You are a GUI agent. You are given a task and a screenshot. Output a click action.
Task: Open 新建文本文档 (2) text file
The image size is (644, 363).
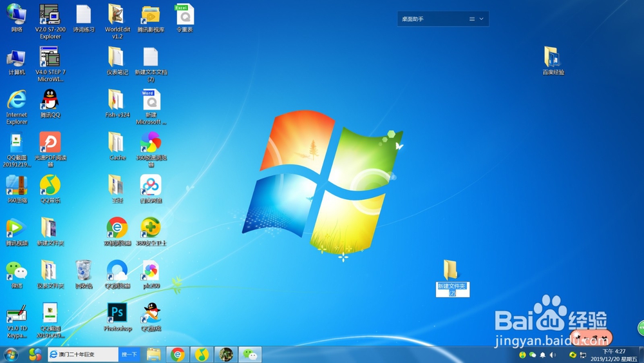[151, 64]
